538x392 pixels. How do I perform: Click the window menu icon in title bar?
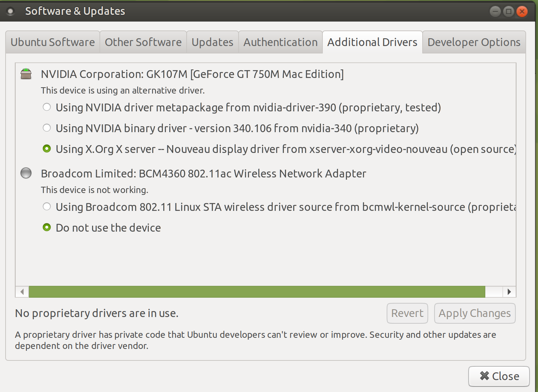10,12
